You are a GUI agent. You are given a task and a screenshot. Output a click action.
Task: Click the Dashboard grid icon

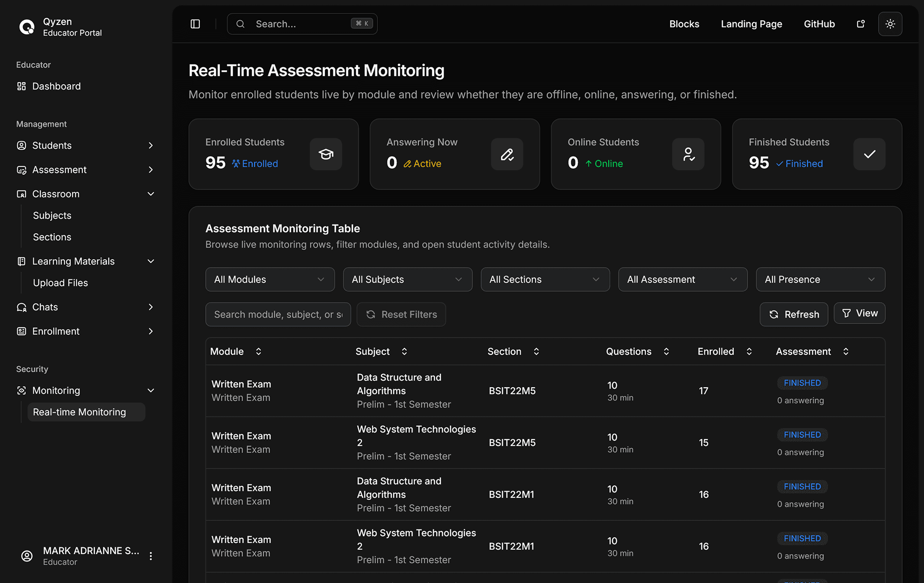tap(22, 86)
